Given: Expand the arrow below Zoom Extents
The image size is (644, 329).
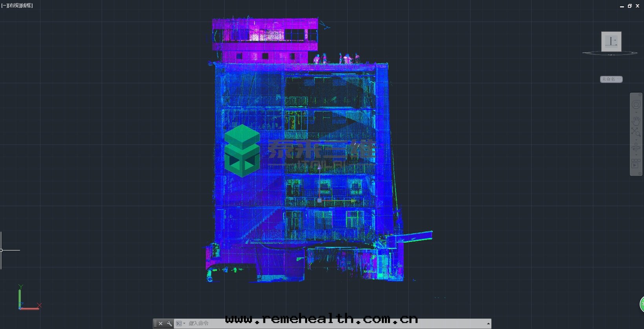Looking at the screenshot, I should click(x=636, y=139).
